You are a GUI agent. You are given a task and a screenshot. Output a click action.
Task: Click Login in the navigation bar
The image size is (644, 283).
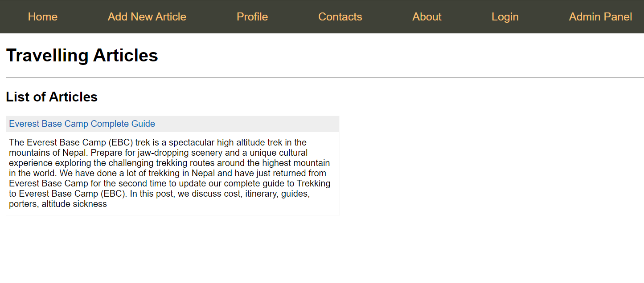coord(505,17)
